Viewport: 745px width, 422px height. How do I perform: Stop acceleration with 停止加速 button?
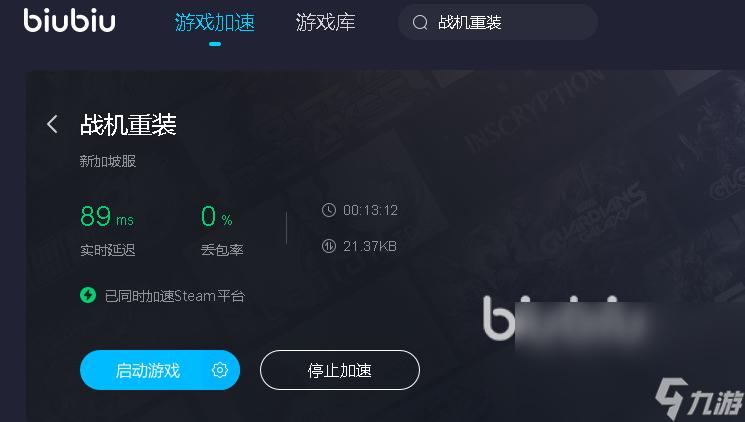(x=340, y=370)
